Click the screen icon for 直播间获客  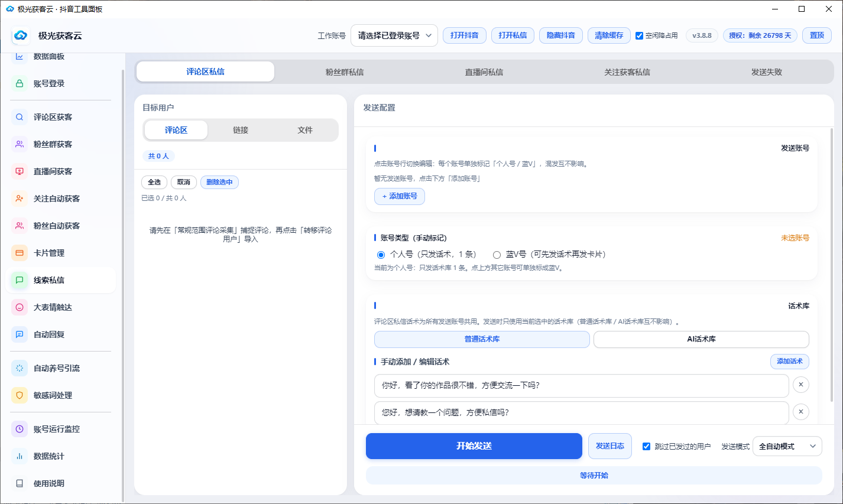pyautogui.click(x=20, y=171)
